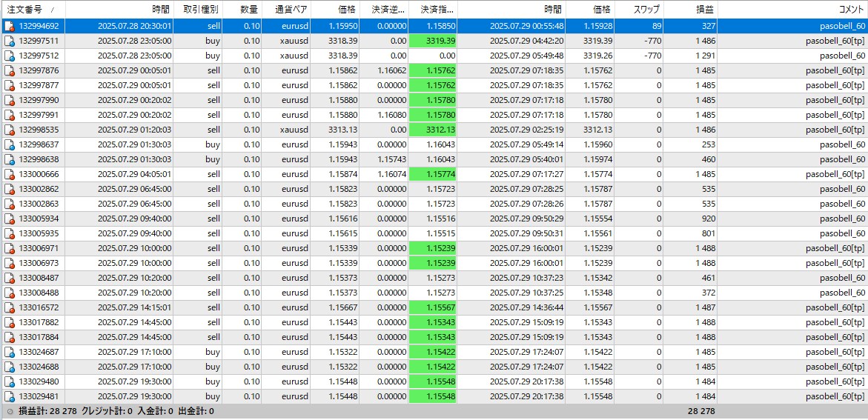Click the order icon beside 133016572
The image size is (868, 420).
tap(9, 307)
